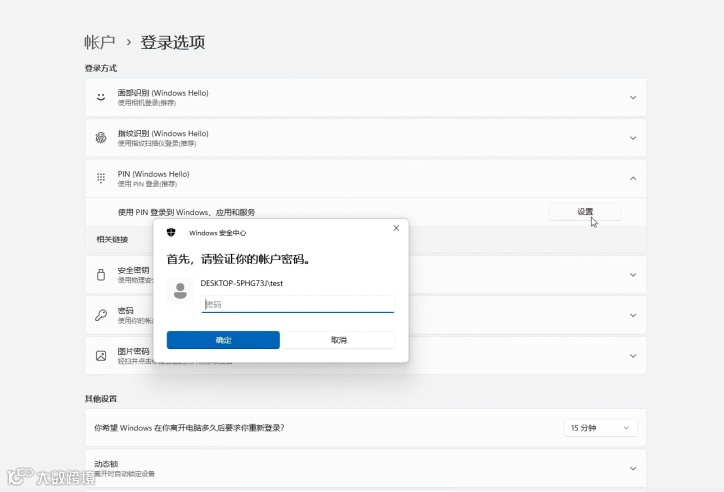Click the face recognition smiley icon
Screen dimensions: 724x492
101,97
